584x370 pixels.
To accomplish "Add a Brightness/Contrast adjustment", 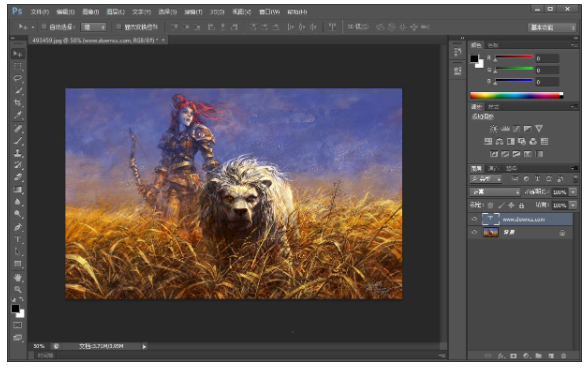I will 493,129.
